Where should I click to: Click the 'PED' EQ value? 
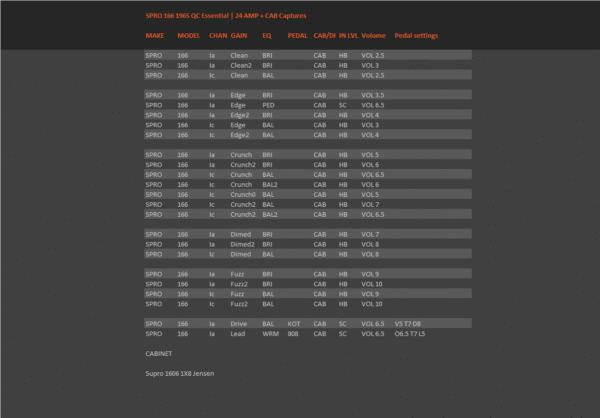pos(268,105)
